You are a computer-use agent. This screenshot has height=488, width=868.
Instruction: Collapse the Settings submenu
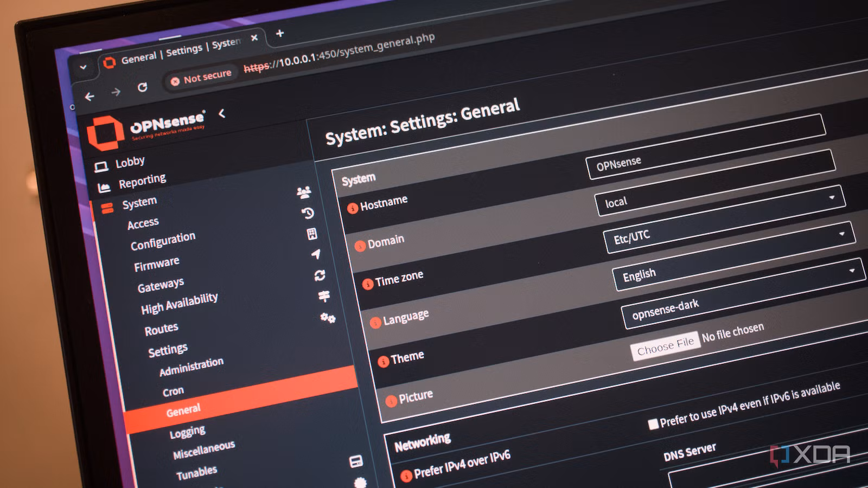click(168, 350)
